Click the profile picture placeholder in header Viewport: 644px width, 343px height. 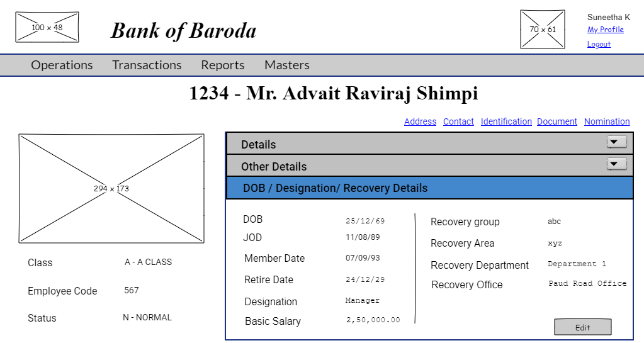[543, 30]
